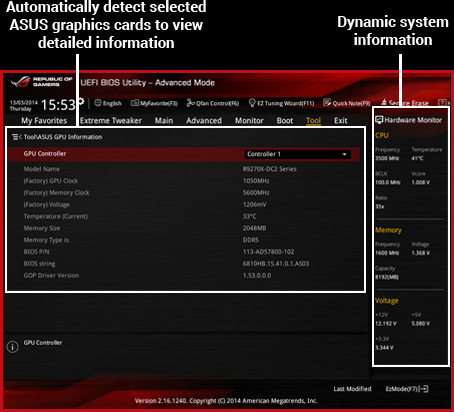Click the 13/03/2014 Thursday date
Screen dimensions: 454x412
[x=24, y=105]
